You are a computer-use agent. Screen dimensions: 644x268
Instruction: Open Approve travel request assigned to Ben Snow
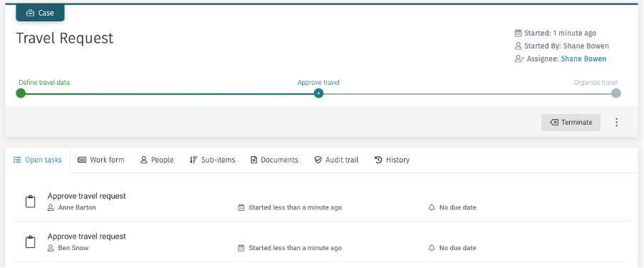[x=87, y=237]
